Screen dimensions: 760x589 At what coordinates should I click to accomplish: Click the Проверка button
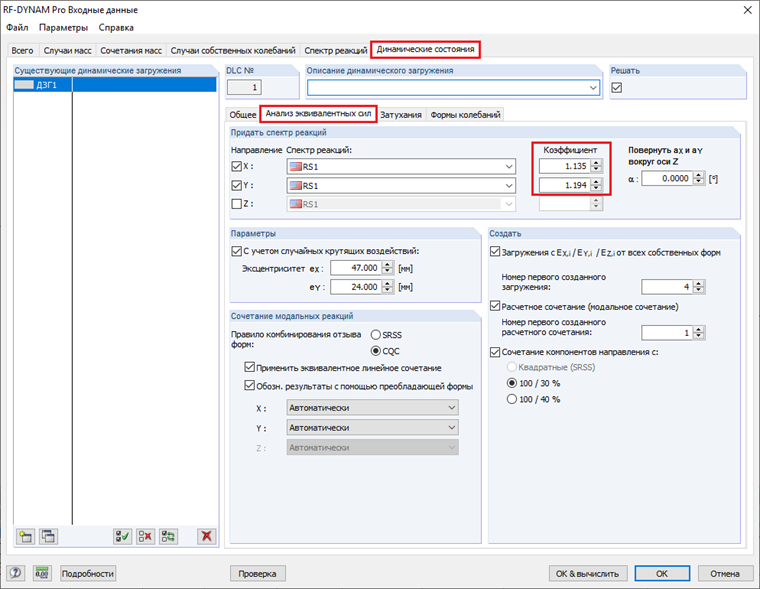[x=257, y=573]
